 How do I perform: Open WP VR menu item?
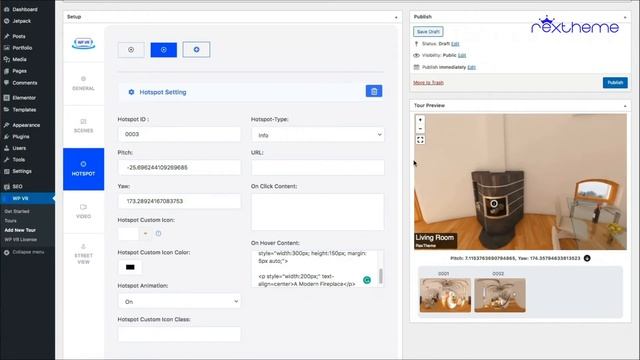(27, 198)
